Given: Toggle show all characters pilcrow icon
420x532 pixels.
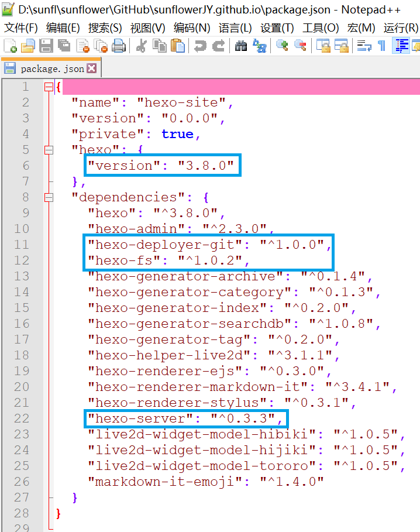Looking at the screenshot, I should click(382, 46).
